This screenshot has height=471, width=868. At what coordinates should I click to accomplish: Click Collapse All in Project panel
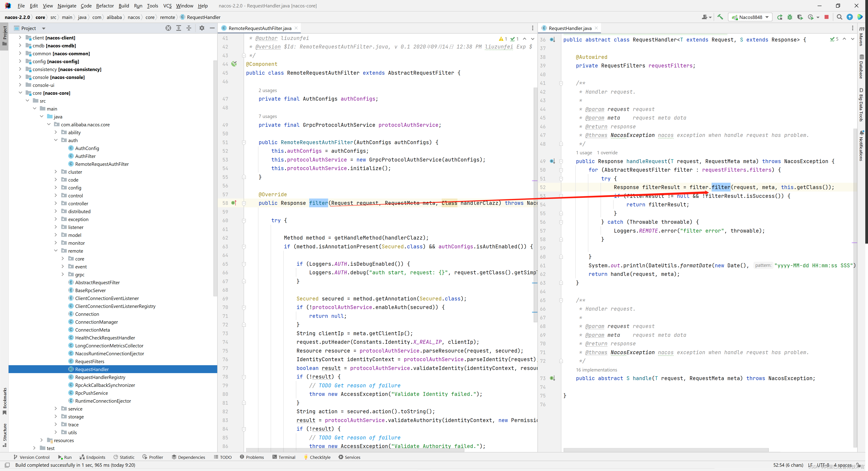pos(189,28)
